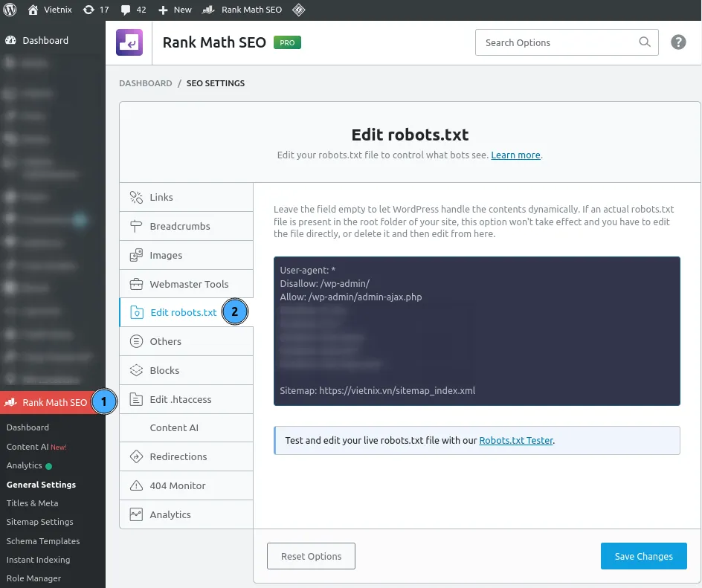Select the Edit robots.txt tab
Screen dimensions: 702x588
click(x=186, y=312)
